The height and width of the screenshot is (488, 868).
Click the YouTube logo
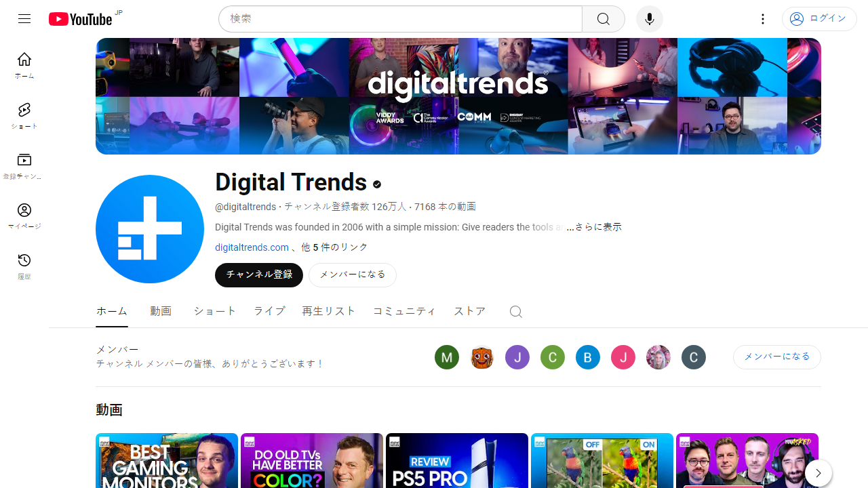(x=81, y=19)
